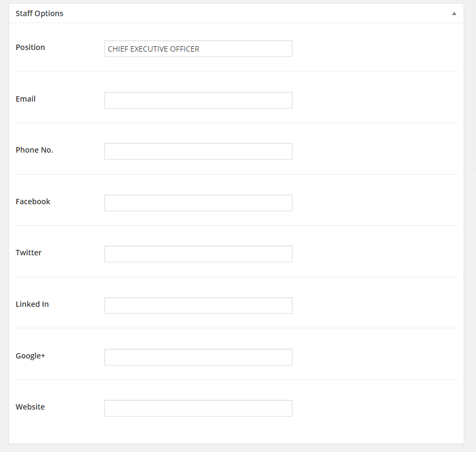Screen dimensions: 476x452
Task: Click the Website label text
Action: (30, 407)
